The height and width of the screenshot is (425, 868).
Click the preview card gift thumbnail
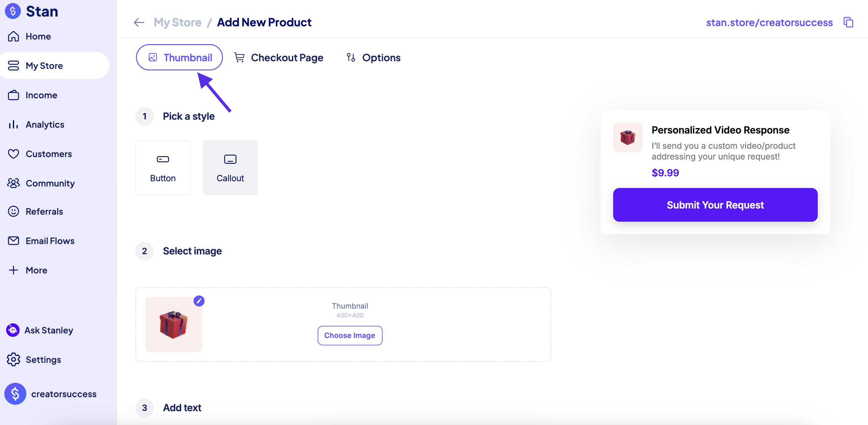pyautogui.click(x=627, y=137)
